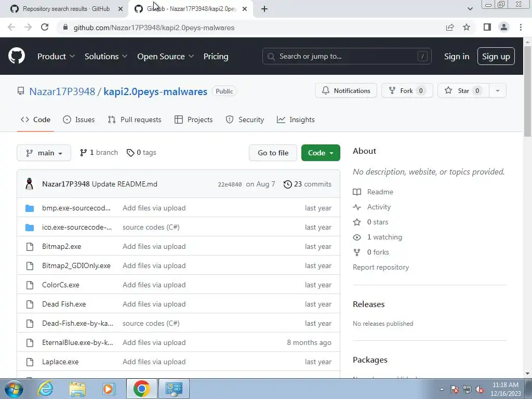Open a new browser tab with plus
The height and width of the screenshot is (399, 532).
click(x=264, y=9)
